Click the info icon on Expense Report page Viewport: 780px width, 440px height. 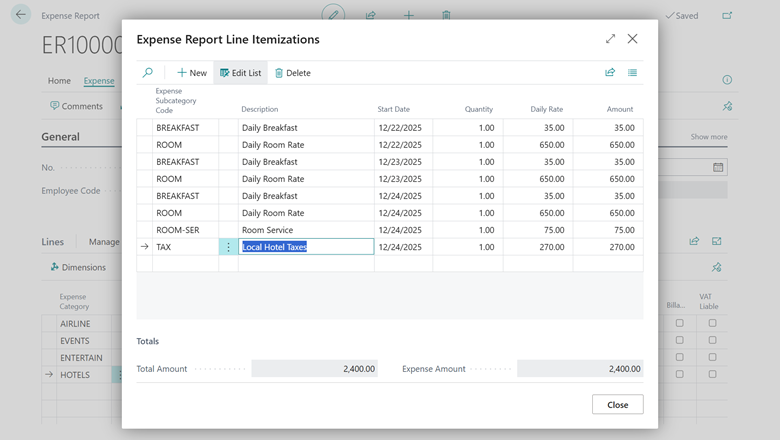[727, 80]
